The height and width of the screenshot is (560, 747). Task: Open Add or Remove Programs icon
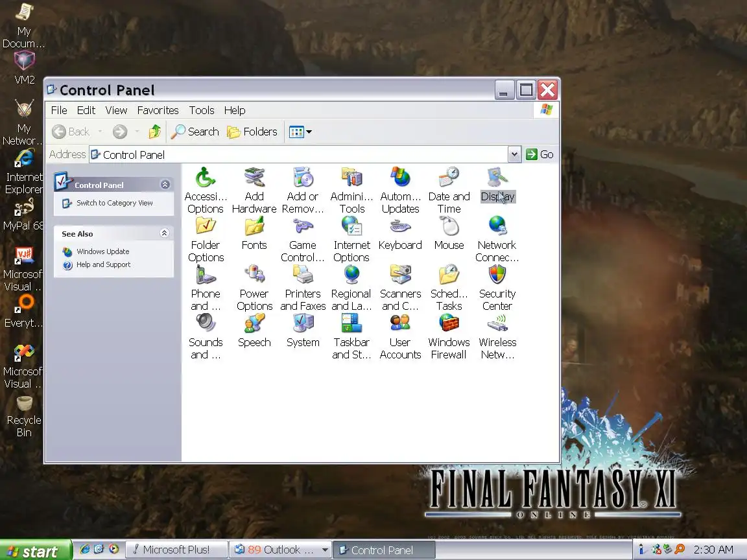click(303, 190)
